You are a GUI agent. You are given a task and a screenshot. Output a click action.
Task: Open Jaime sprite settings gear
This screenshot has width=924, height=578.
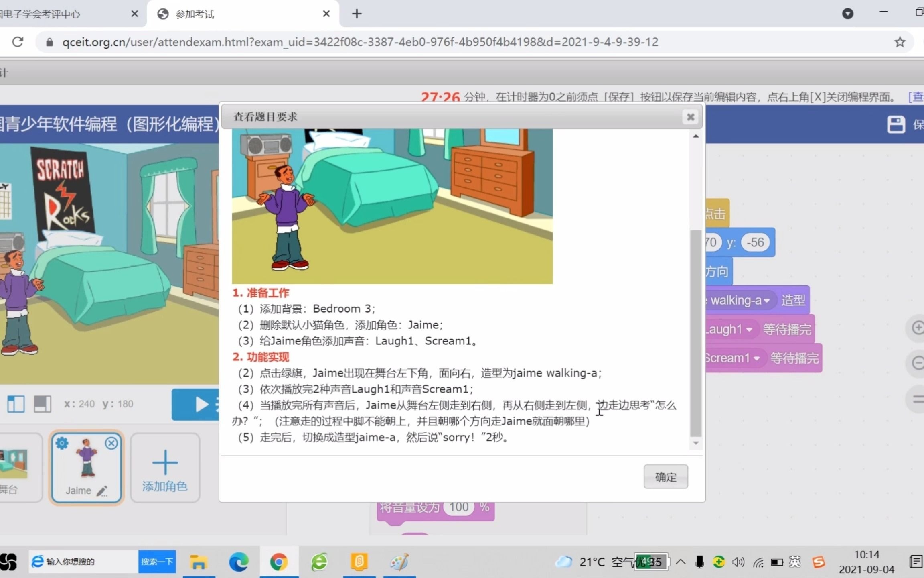(62, 443)
